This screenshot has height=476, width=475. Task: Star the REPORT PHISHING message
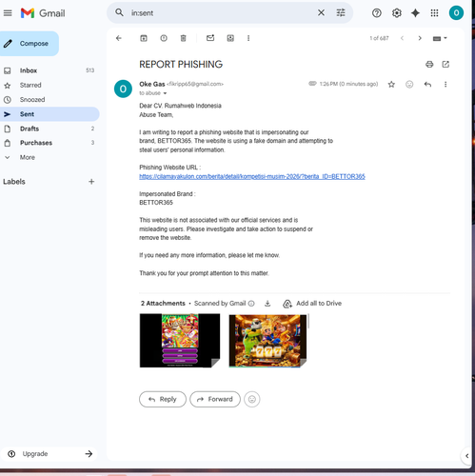click(x=391, y=84)
